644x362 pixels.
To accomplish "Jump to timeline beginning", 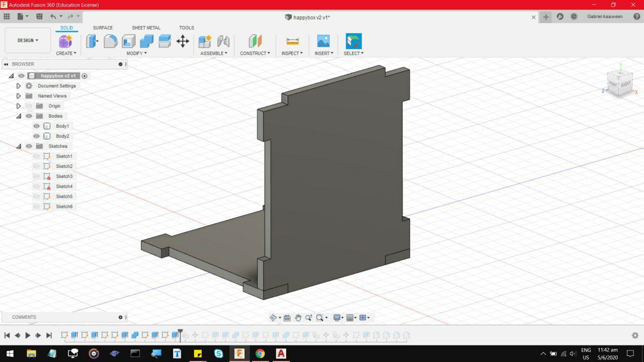I will (x=7, y=335).
